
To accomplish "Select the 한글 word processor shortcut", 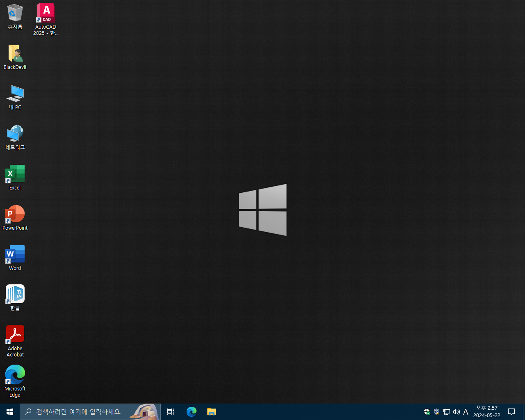I will pos(15,298).
